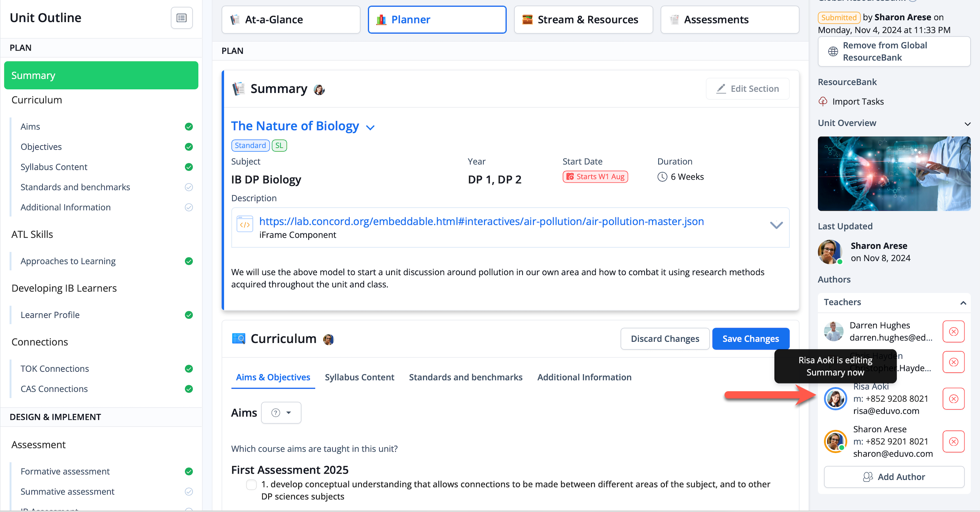The image size is (980, 512).
Task: Click the Curriculum heading in outline
Action: pyautogui.click(x=37, y=100)
